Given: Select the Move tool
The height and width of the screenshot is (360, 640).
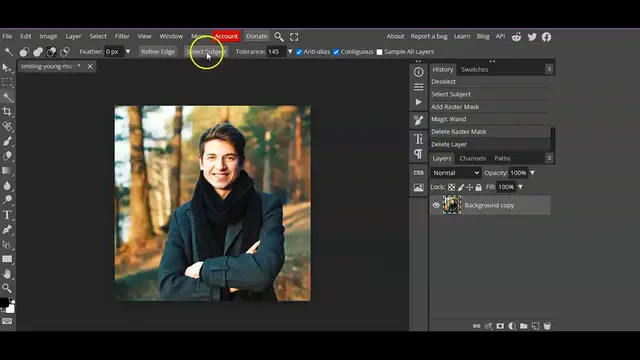Looking at the screenshot, I should (x=7, y=68).
